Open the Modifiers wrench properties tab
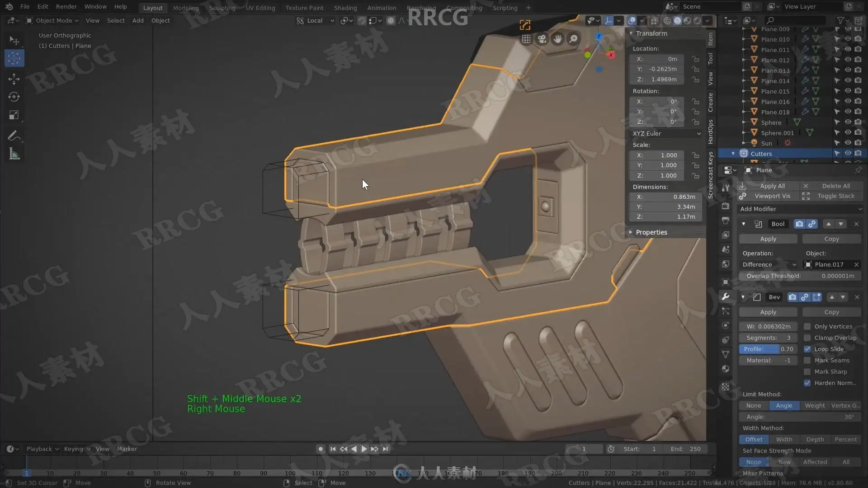This screenshot has width=868, height=488. pyautogui.click(x=726, y=297)
